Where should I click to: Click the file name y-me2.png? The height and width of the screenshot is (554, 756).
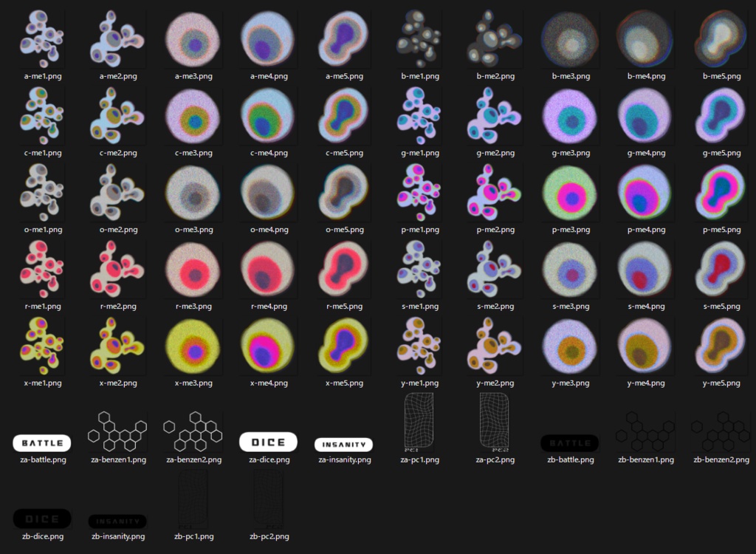coord(495,383)
